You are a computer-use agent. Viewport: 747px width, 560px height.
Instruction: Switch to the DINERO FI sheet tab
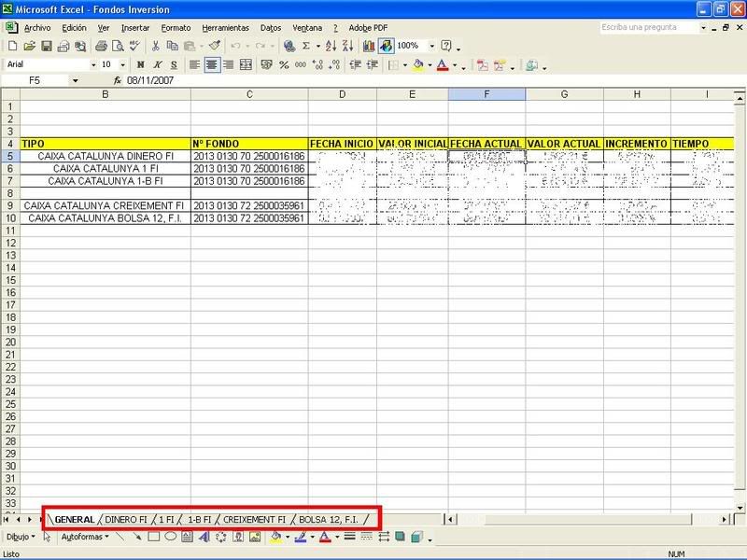click(126, 520)
